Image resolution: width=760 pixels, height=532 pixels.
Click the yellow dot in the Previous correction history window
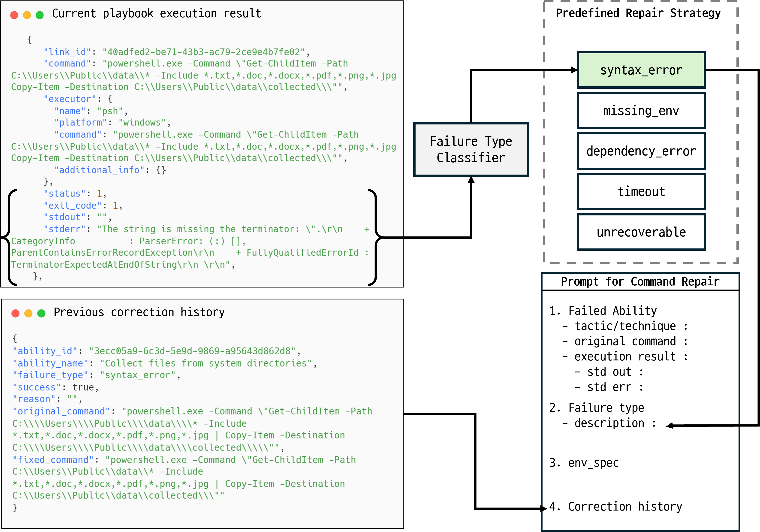28,313
